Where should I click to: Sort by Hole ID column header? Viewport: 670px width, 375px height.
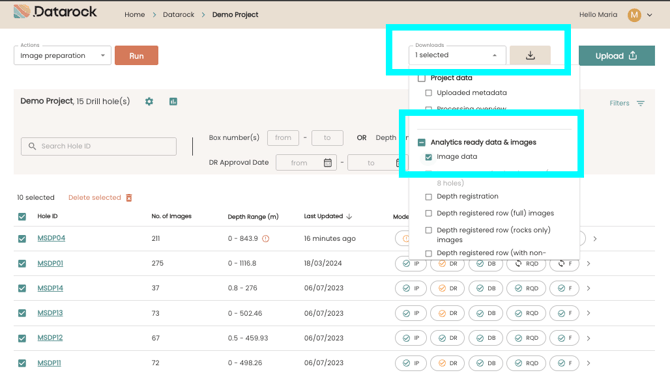pyautogui.click(x=47, y=216)
